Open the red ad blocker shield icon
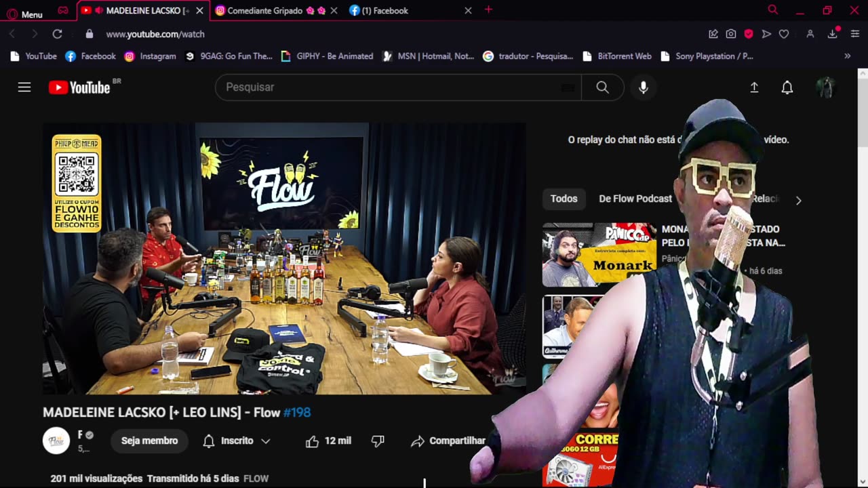This screenshot has width=868, height=488. (x=749, y=34)
